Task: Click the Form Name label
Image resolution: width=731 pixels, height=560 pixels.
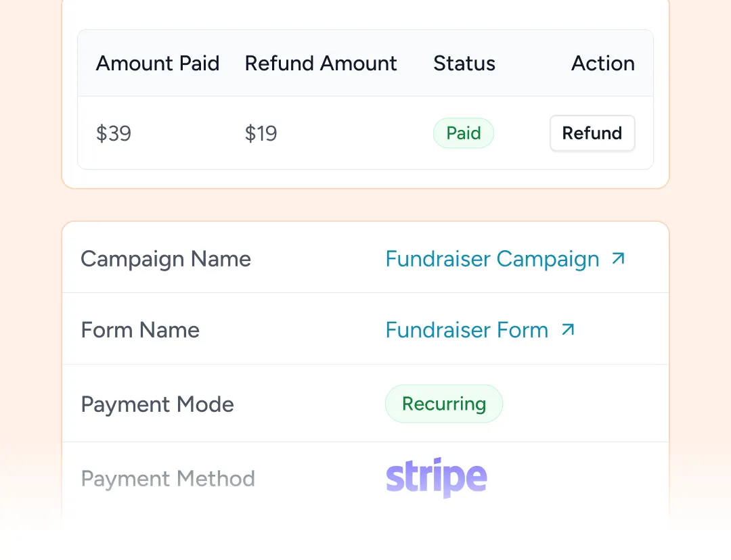Action: [140, 330]
